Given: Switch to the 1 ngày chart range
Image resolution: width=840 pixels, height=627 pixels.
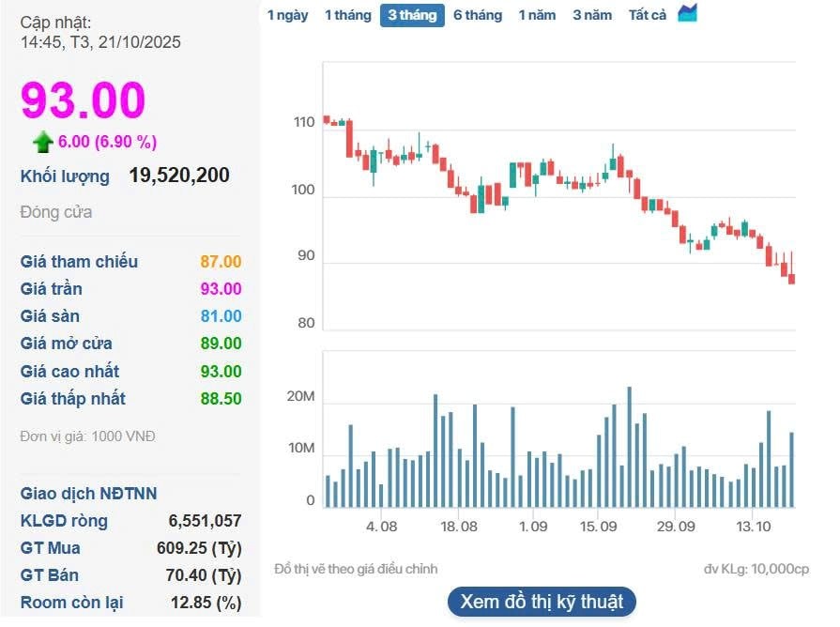Looking at the screenshot, I should [287, 15].
